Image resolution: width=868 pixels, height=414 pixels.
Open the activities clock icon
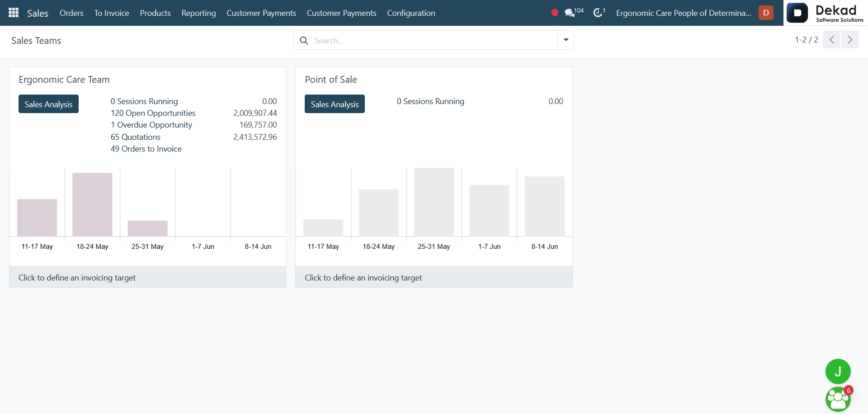click(x=599, y=12)
